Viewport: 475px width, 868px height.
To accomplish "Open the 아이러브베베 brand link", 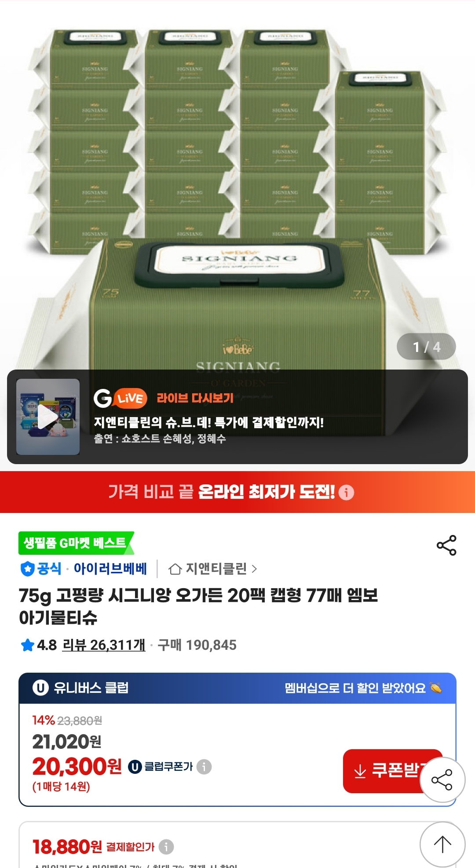I will (110, 568).
